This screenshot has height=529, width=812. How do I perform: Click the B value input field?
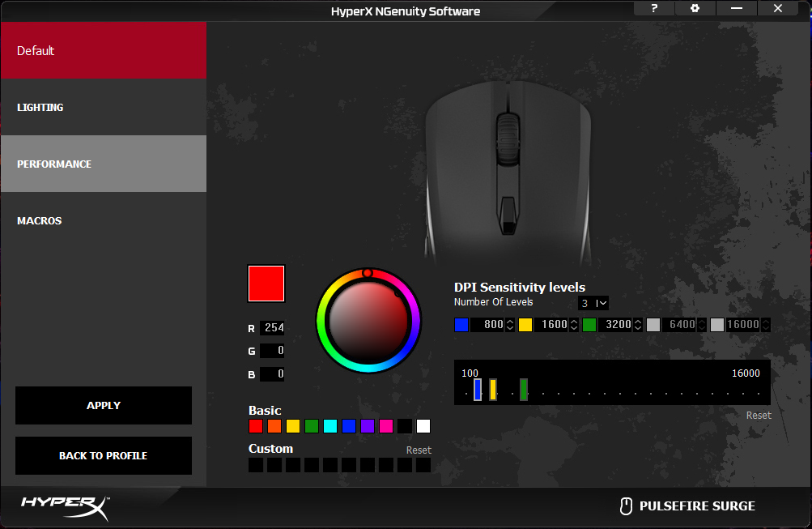click(272, 374)
